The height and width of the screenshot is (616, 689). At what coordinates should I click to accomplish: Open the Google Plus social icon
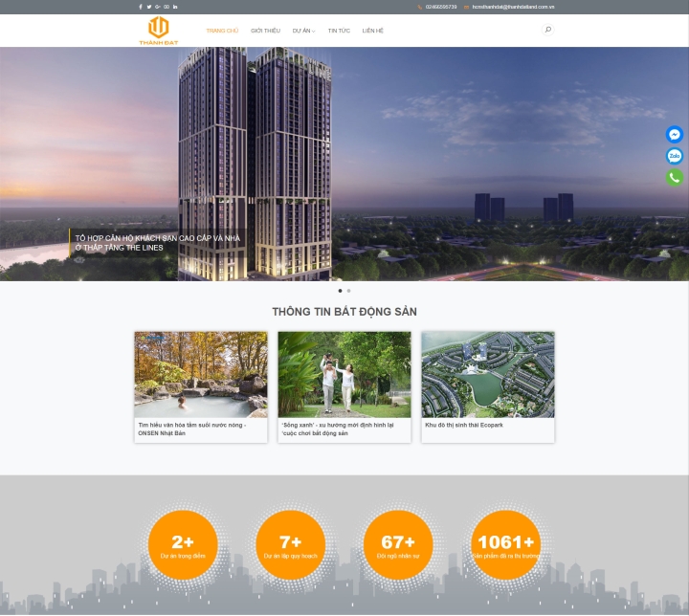(x=158, y=7)
